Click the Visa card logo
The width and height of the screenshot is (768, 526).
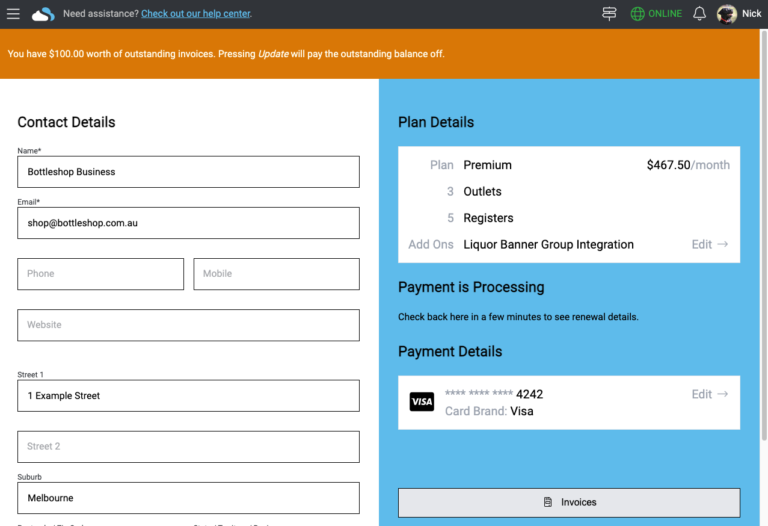pyautogui.click(x=422, y=402)
